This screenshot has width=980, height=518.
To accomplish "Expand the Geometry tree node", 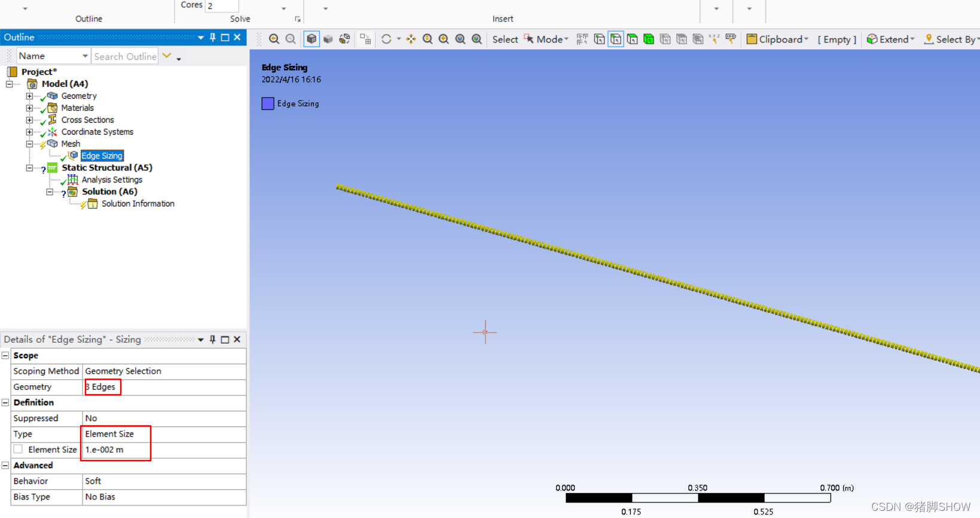I will point(29,96).
